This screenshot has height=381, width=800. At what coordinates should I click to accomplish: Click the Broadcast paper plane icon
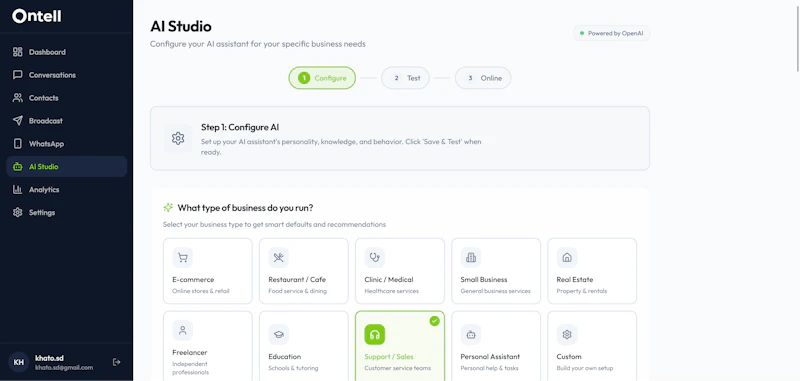tap(18, 121)
